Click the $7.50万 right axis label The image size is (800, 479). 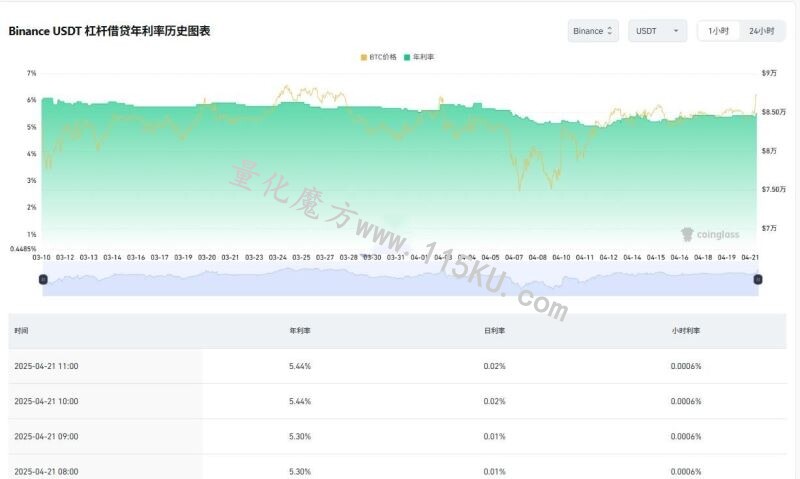(773, 189)
